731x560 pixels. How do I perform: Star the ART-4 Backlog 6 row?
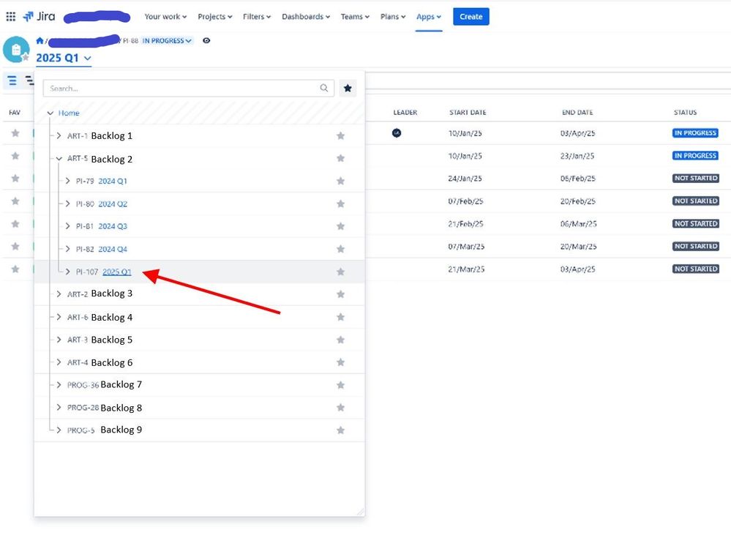pyautogui.click(x=341, y=362)
